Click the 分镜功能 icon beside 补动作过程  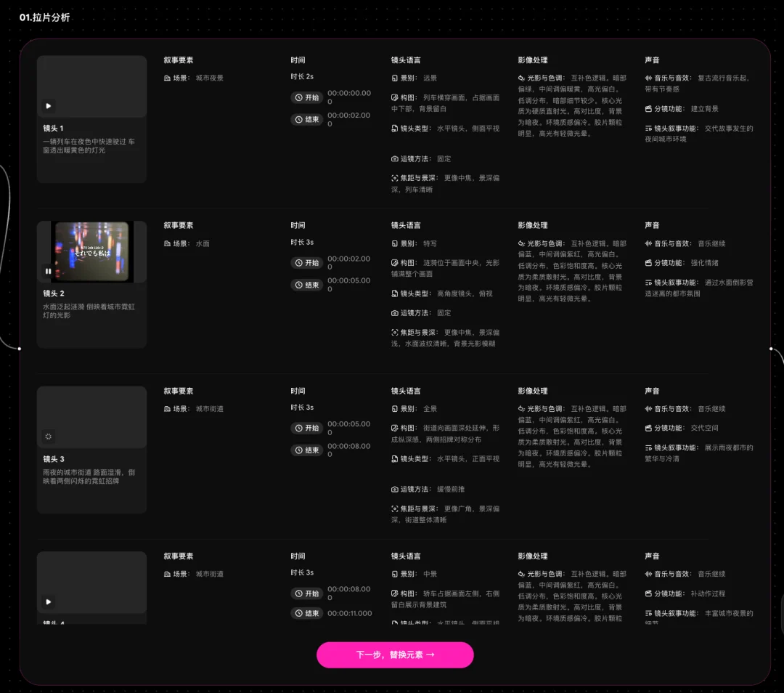(648, 593)
